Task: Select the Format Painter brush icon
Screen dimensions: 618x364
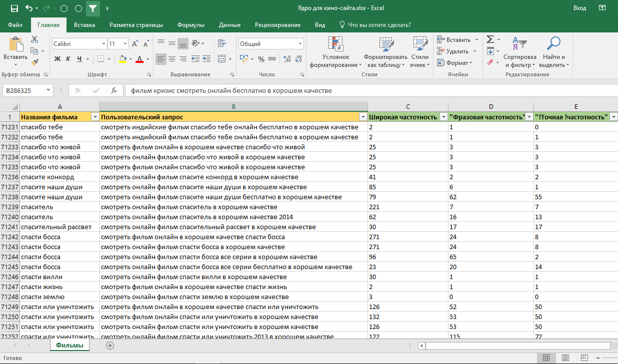Action: [34, 62]
